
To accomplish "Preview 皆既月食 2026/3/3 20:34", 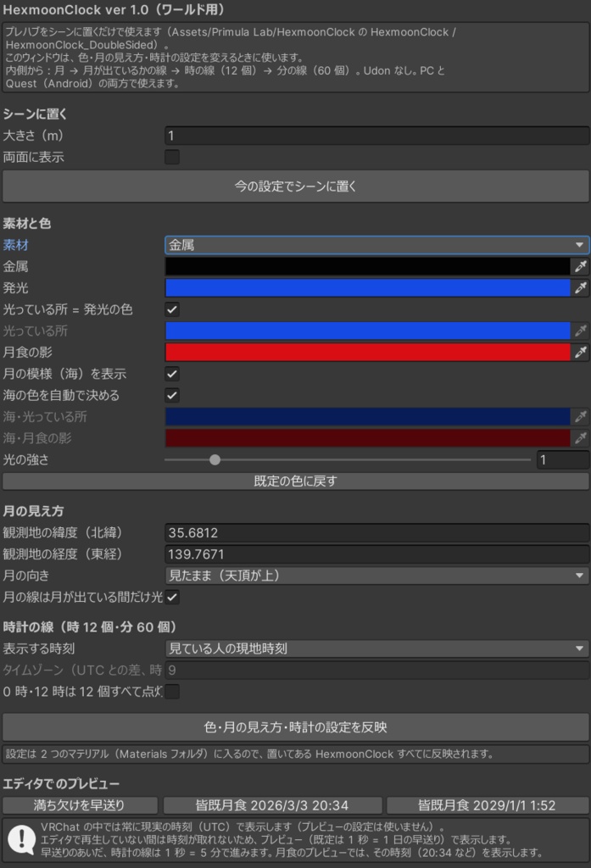I will click(272, 805).
